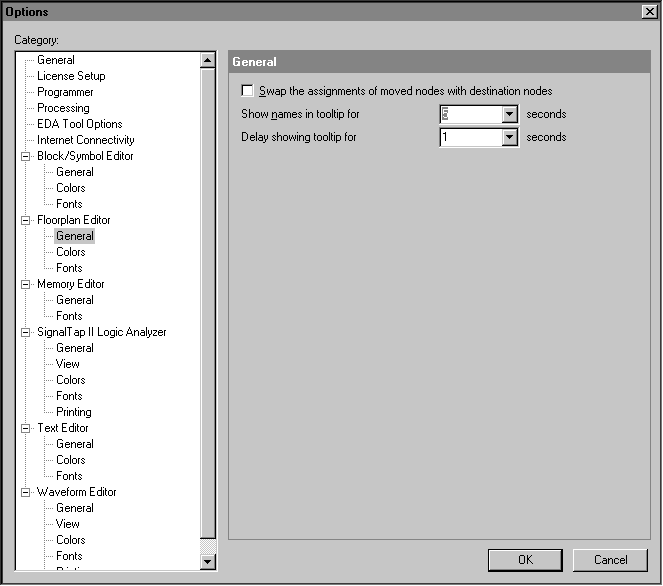This screenshot has height=586, width=663.
Task: Enable swap assignments of moved nodes checkbox
Action: (248, 91)
